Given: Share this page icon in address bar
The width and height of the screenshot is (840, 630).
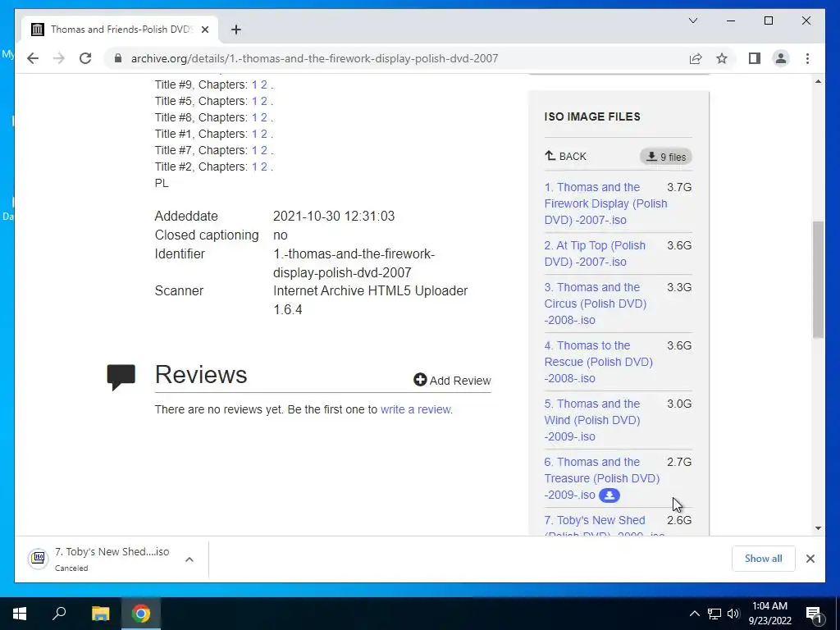Looking at the screenshot, I should coord(696,58).
